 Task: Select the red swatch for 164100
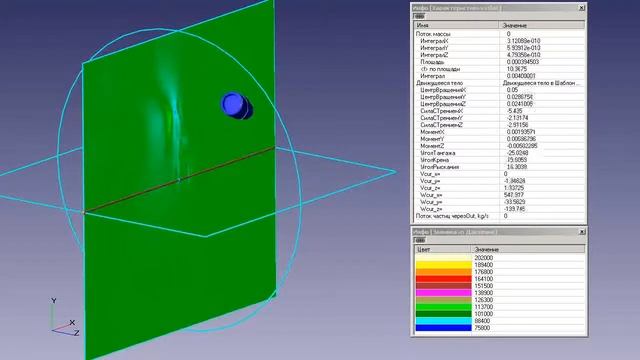443,279
